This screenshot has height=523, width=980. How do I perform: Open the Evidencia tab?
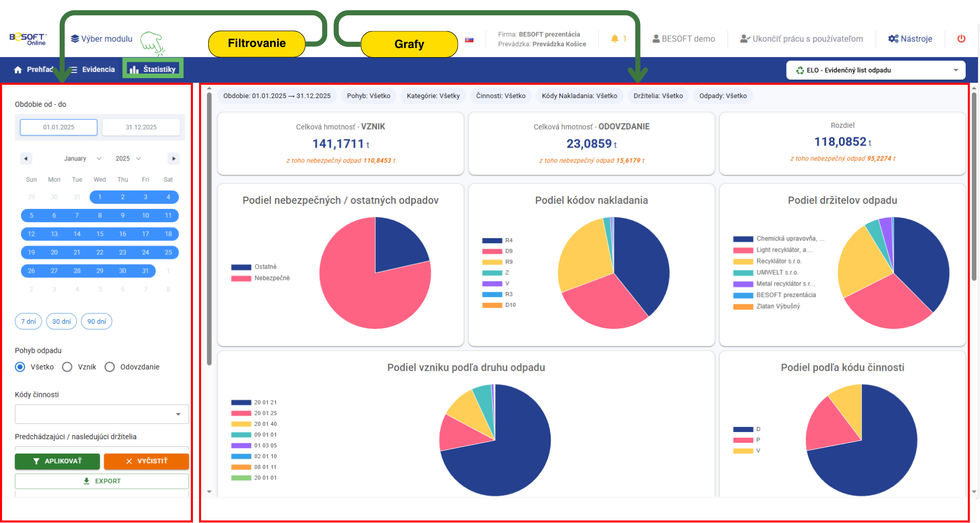pos(92,69)
